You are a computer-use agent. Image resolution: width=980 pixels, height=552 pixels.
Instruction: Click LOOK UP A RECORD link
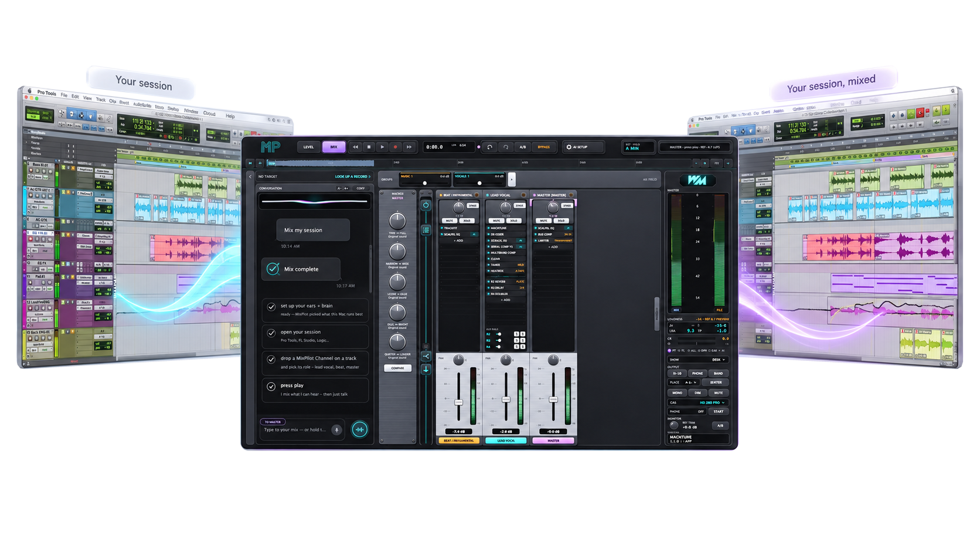click(352, 177)
